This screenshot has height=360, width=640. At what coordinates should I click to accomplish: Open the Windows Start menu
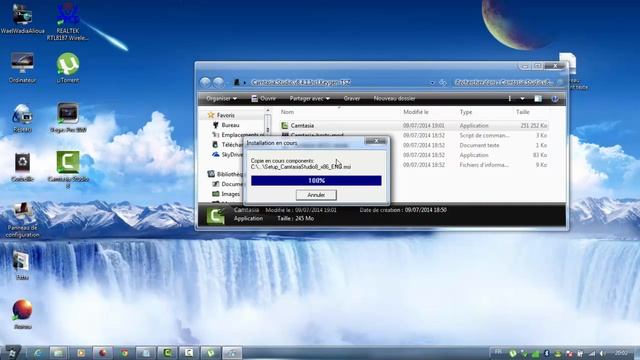(x=12, y=353)
